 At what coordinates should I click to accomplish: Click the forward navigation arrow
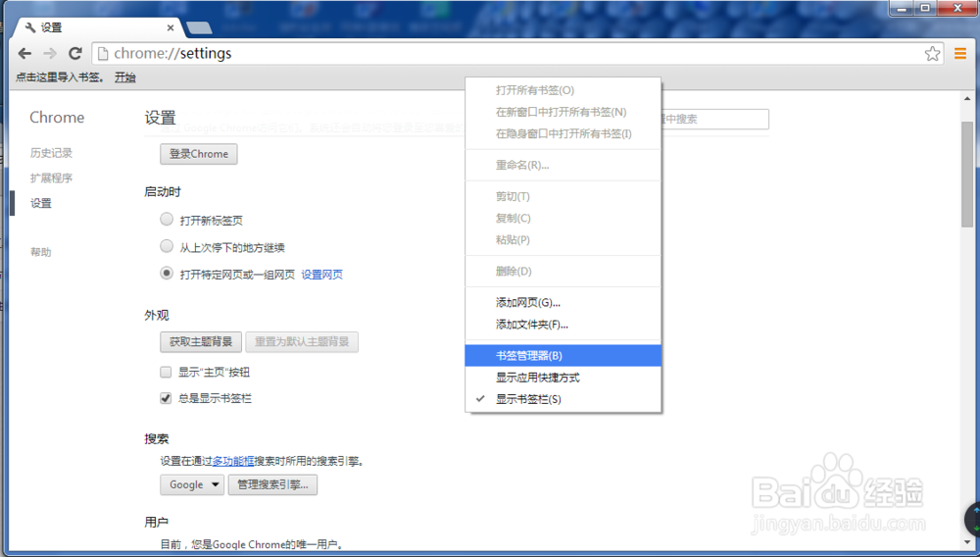[50, 54]
